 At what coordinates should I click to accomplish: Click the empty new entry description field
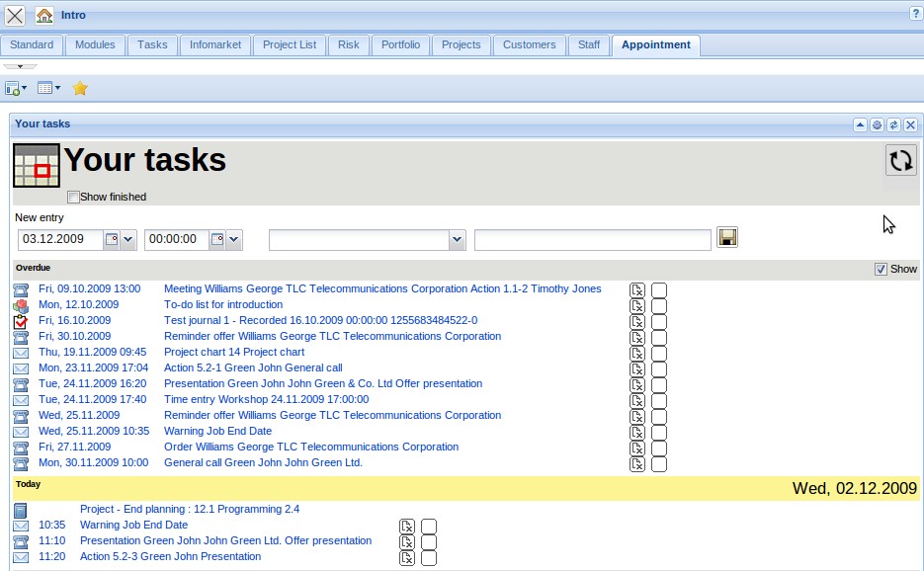592,240
